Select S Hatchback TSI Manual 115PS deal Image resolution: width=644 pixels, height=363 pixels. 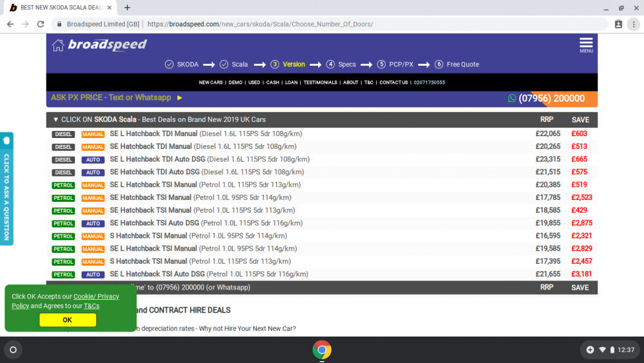[200, 262]
